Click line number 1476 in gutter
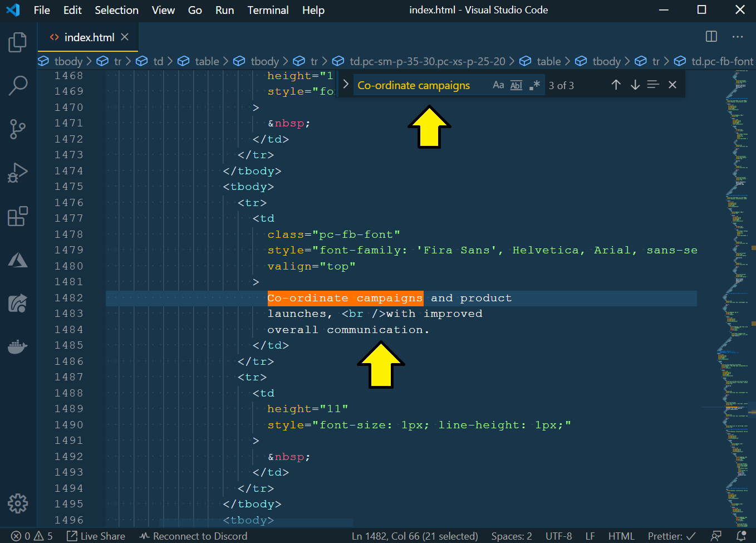Viewport: 756px width, 543px height. click(68, 203)
